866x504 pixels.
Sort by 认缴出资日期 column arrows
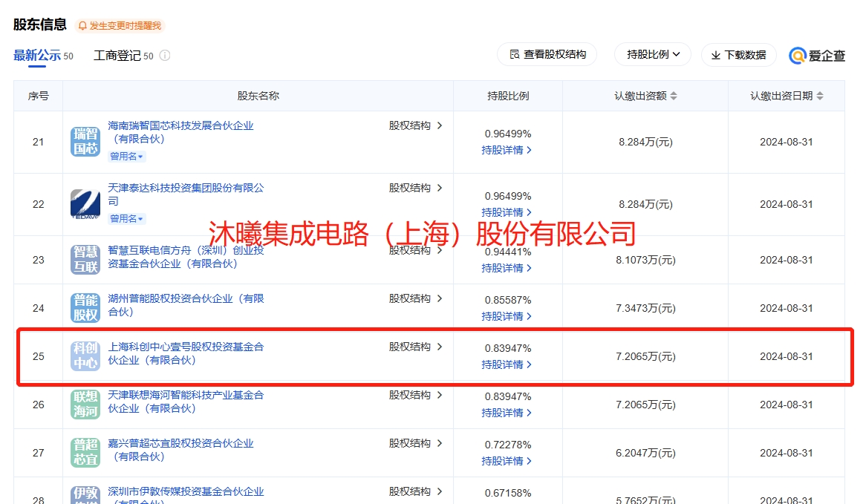point(820,96)
